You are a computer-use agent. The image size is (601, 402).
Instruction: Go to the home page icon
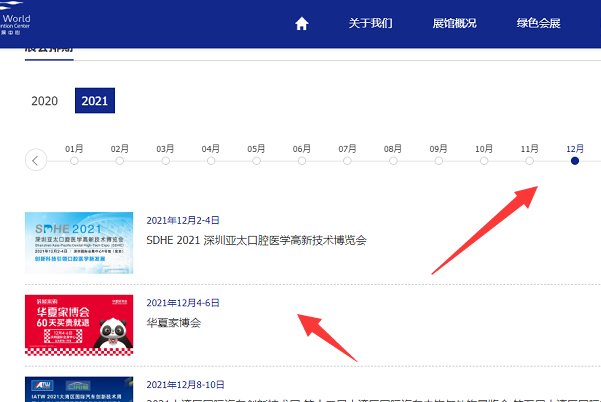[x=302, y=24]
